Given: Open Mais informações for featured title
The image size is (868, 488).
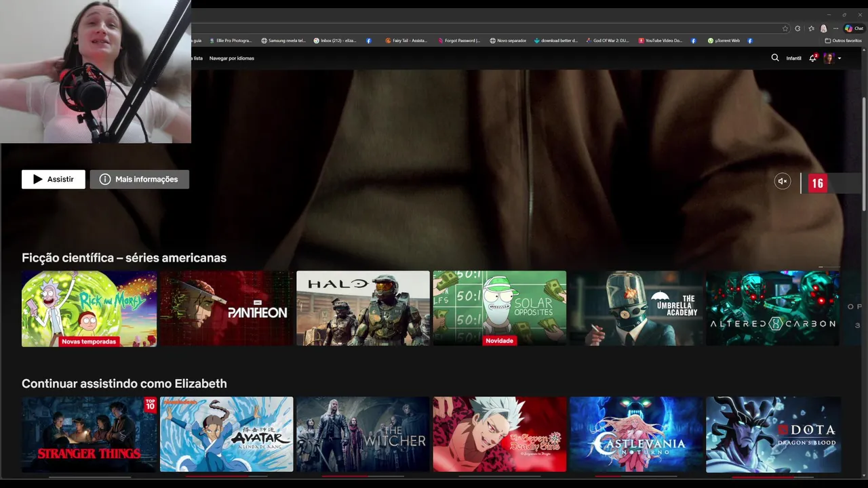Looking at the screenshot, I should pos(140,179).
